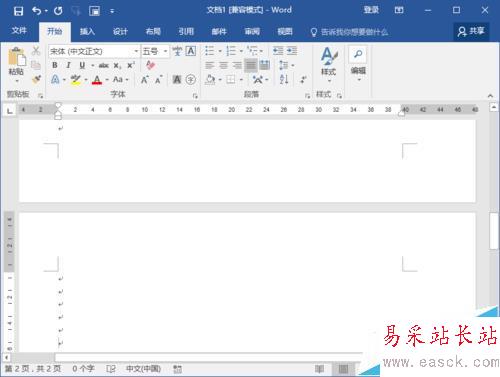Center the paragraph text
The width and height of the screenshot is (500, 377).
(223, 65)
